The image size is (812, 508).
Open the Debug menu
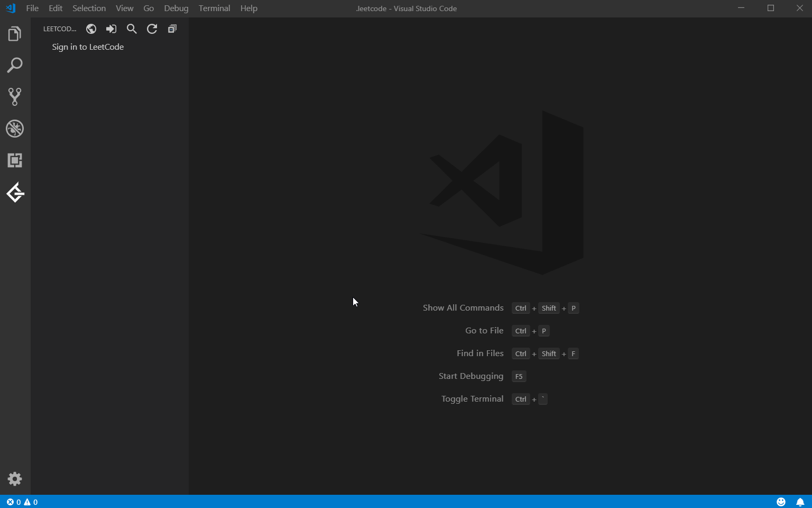[176, 8]
